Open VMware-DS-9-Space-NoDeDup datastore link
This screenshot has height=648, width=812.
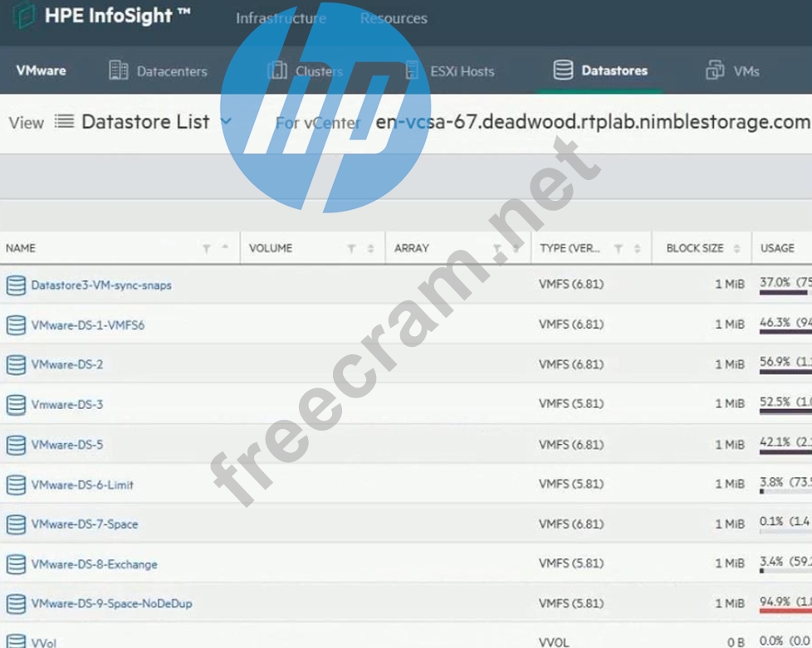[x=111, y=603]
